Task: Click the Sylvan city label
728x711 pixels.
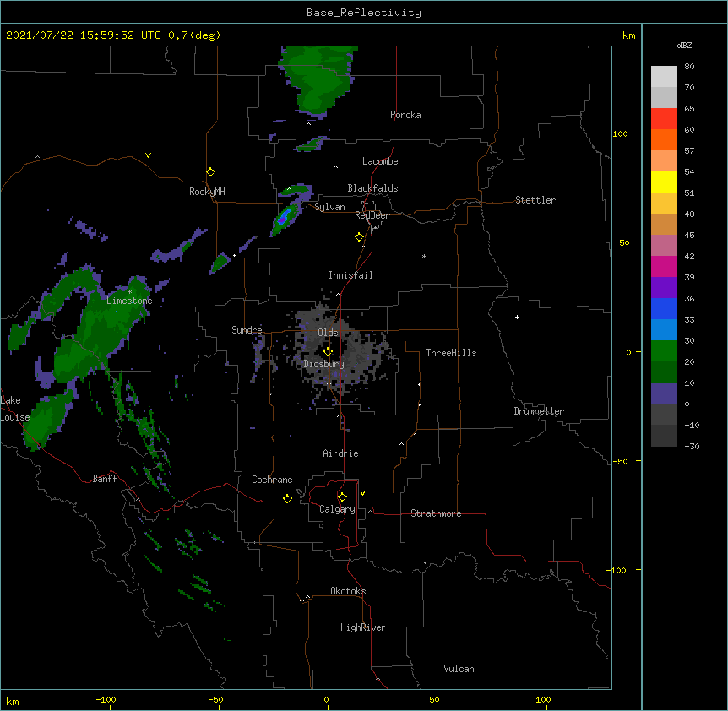Action: 329,207
